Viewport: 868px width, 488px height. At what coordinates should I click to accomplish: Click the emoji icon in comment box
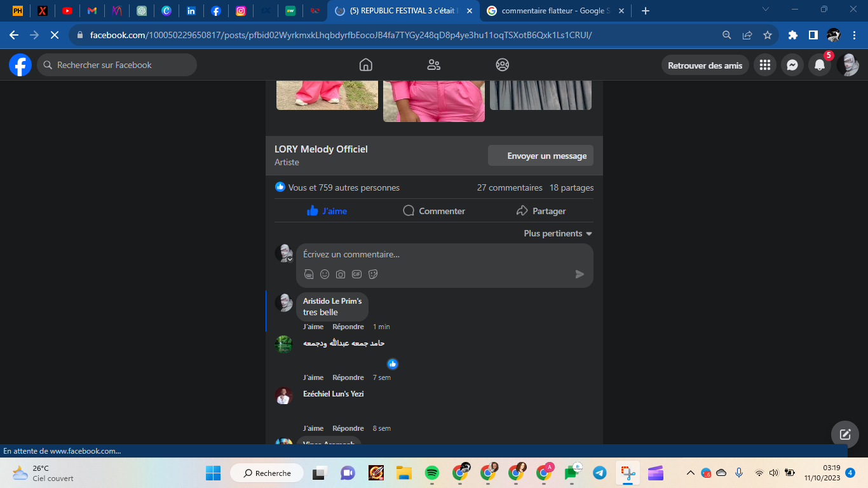pyautogui.click(x=325, y=274)
